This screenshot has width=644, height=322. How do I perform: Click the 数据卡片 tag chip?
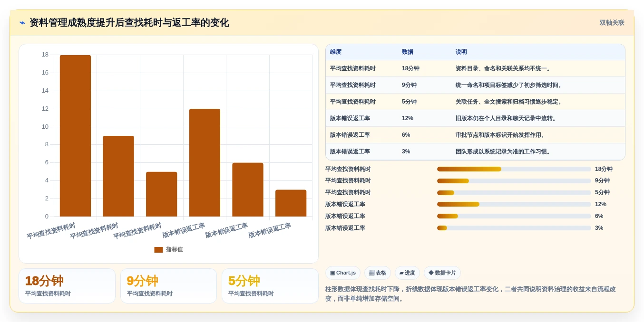click(442, 273)
